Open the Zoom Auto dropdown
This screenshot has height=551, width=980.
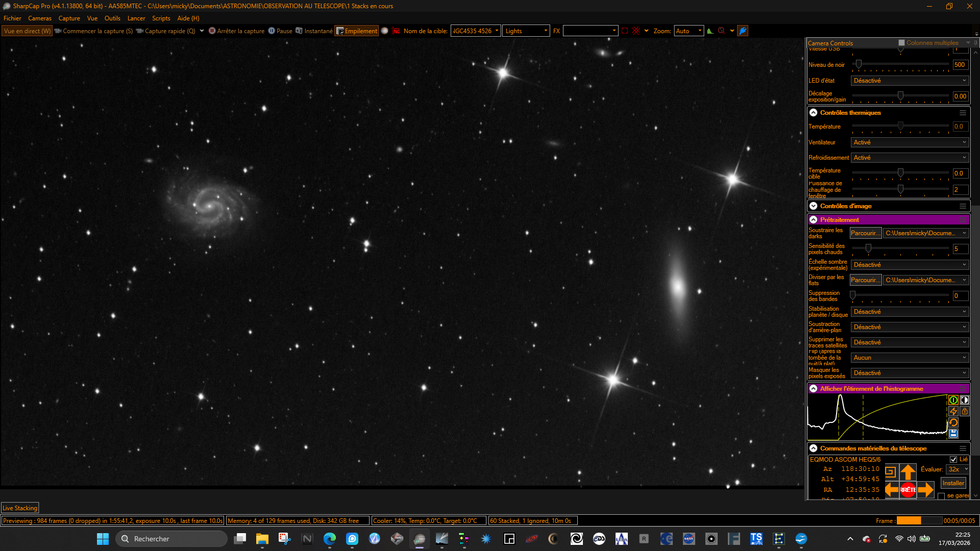pos(689,31)
